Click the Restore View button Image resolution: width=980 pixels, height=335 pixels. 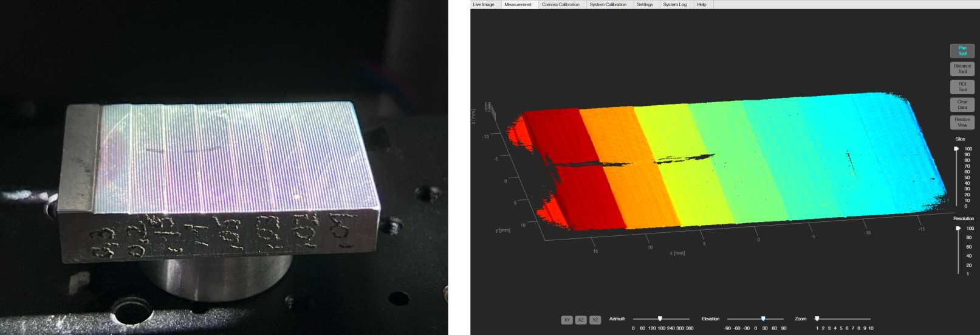962,122
